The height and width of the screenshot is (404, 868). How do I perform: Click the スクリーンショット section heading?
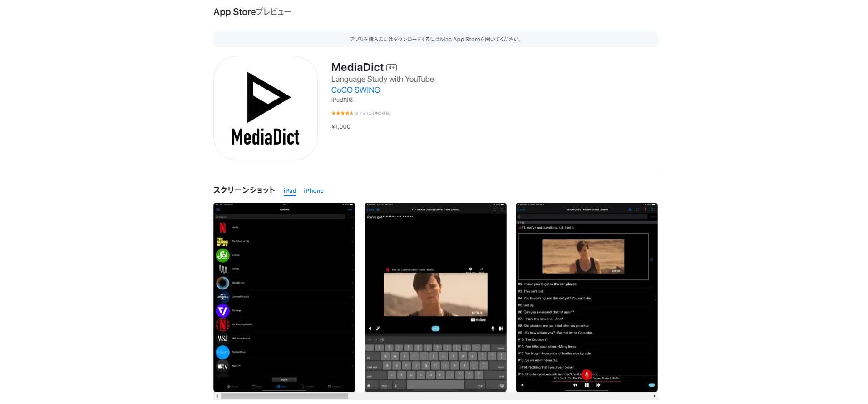[x=244, y=190]
